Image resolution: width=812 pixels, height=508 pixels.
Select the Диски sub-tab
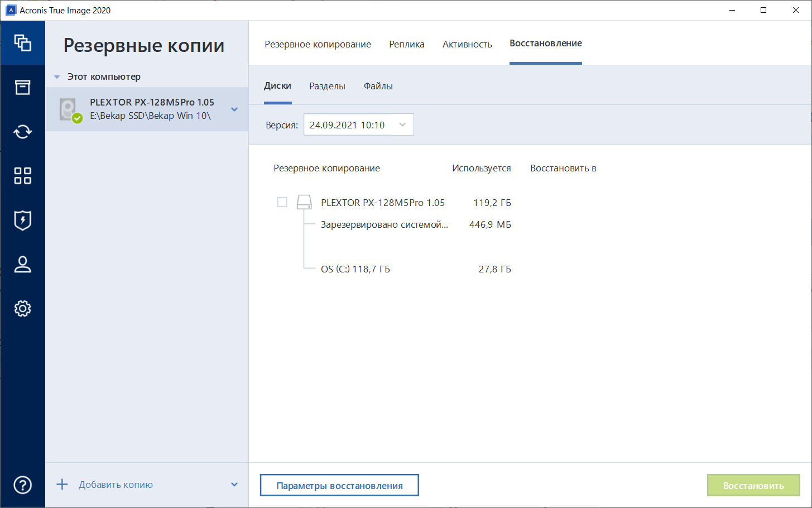[278, 86]
